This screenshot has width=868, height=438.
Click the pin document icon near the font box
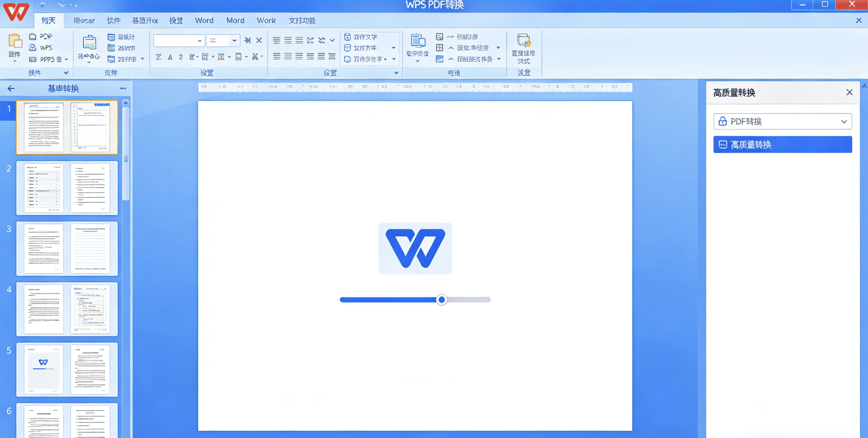tap(247, 40)
